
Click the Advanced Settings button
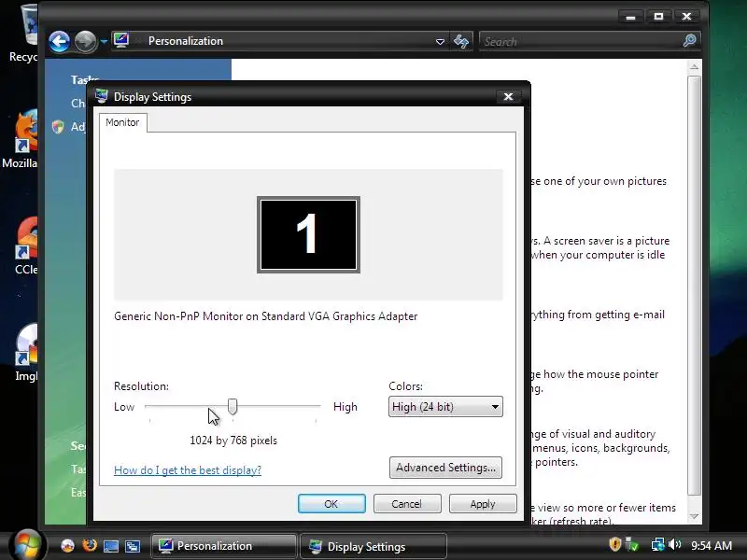click(x=445, y=468)
